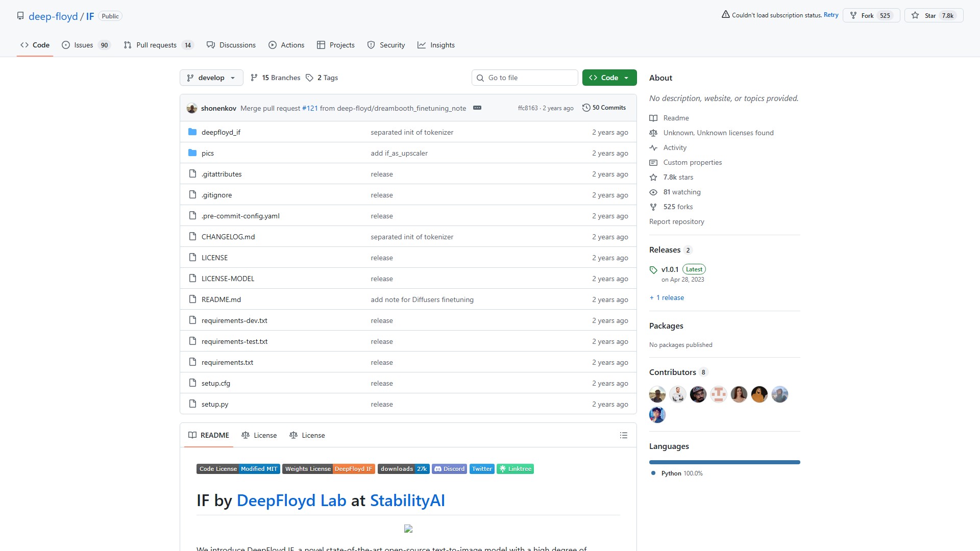Click the Fork repository icon
The height and width of the screenshot is (551, 980).
tap(853, 15)
